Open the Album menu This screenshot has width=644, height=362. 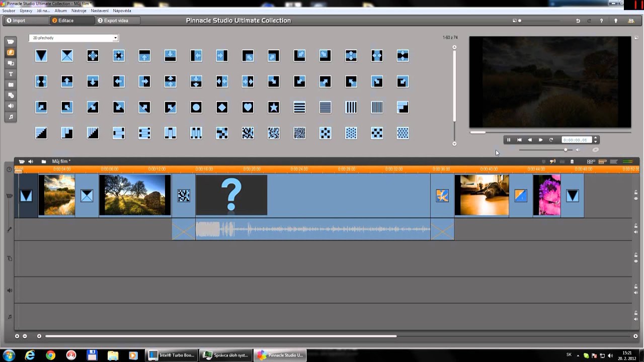click(x=61, y=11)
